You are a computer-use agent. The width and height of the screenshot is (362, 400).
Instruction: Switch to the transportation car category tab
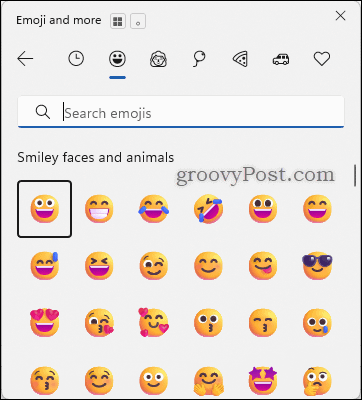point(281,60)
